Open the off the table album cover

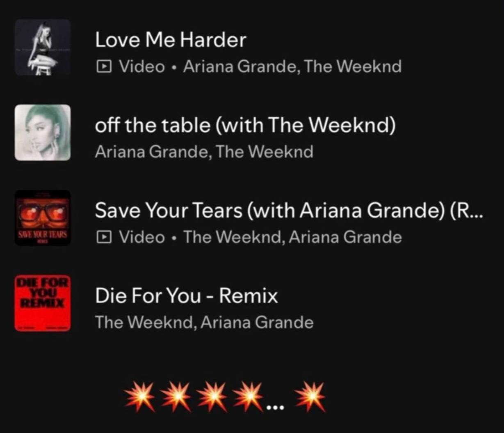pyautogui.click(x=43, y=133)
